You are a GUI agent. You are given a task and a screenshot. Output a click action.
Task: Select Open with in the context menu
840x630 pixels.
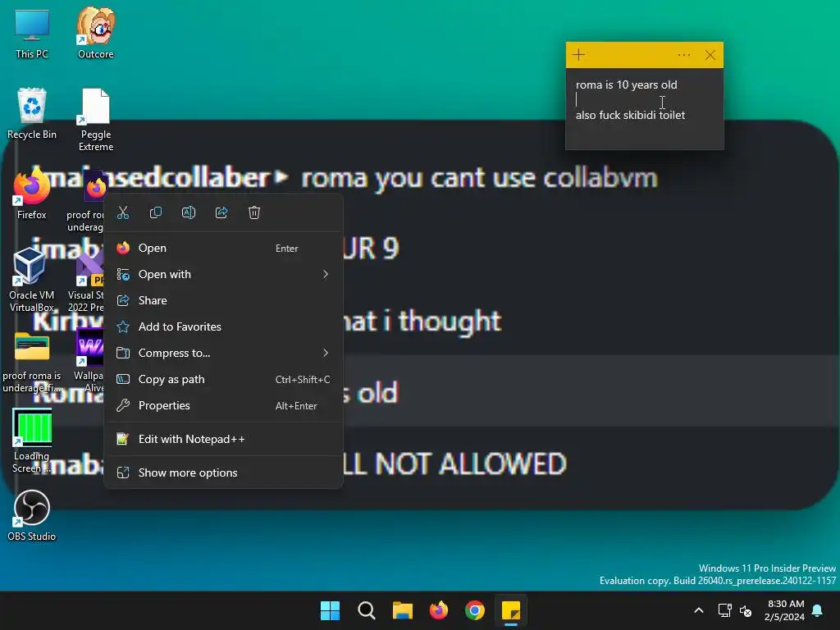pyautogui.click(x=223, y=274)
